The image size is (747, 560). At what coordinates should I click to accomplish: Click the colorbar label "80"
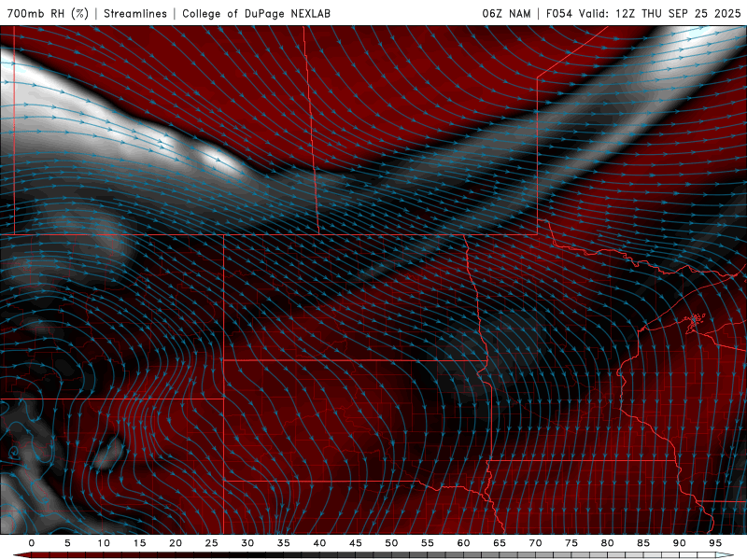[607, 543]
